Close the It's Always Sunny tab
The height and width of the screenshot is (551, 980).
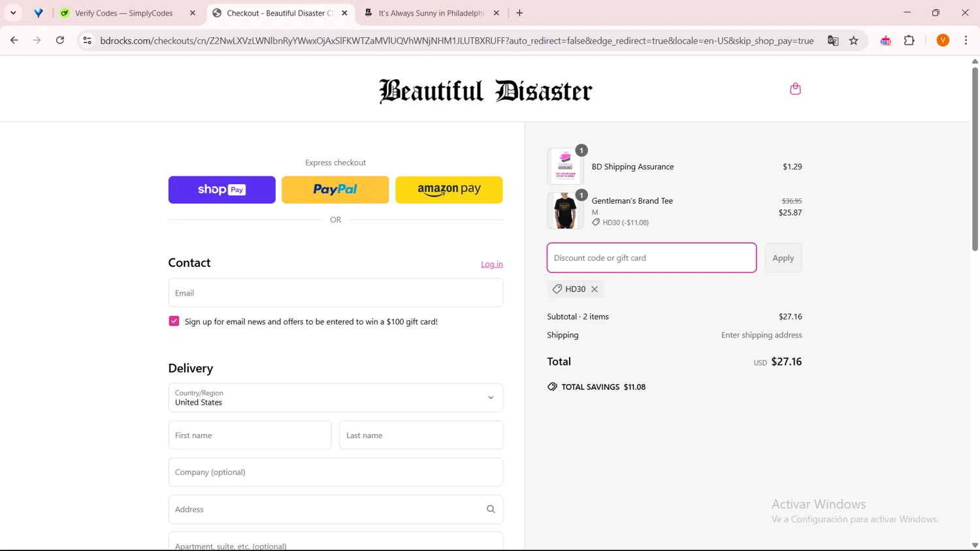point(496,13)
